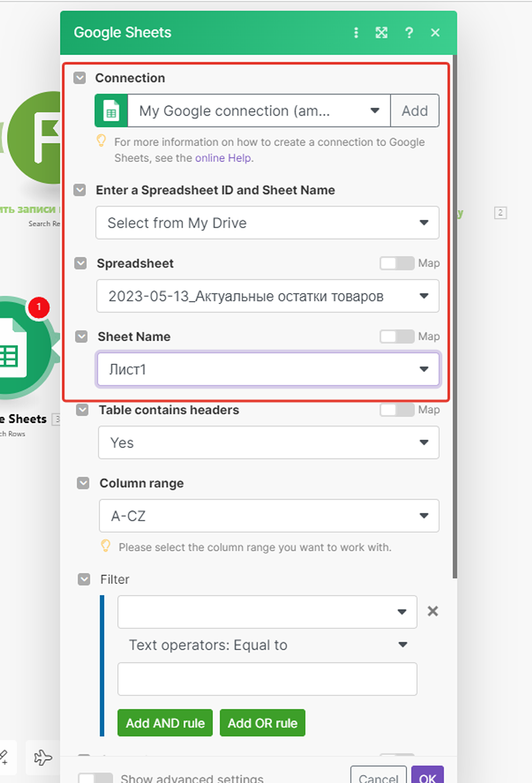Click the Filter label
This screenshot has width=532, height=783.
pyautogui.click(x=115, y=579)
